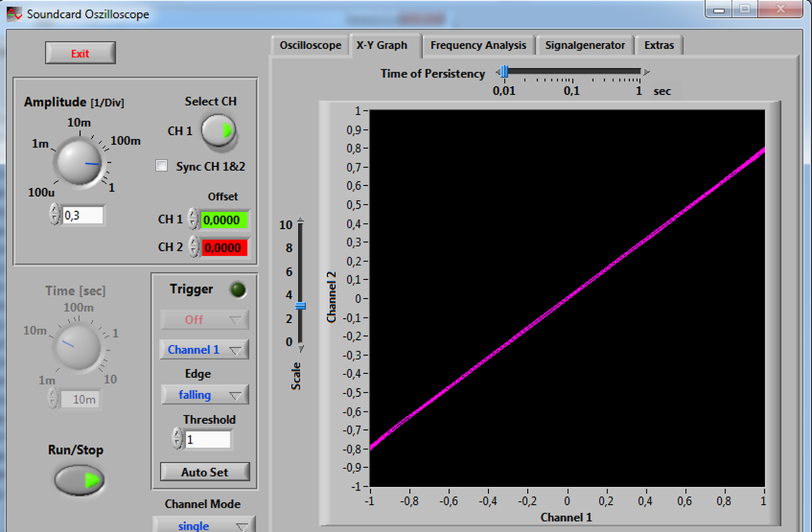Click the Time rotary knob
812x532 pixels.
pos(79,347)
